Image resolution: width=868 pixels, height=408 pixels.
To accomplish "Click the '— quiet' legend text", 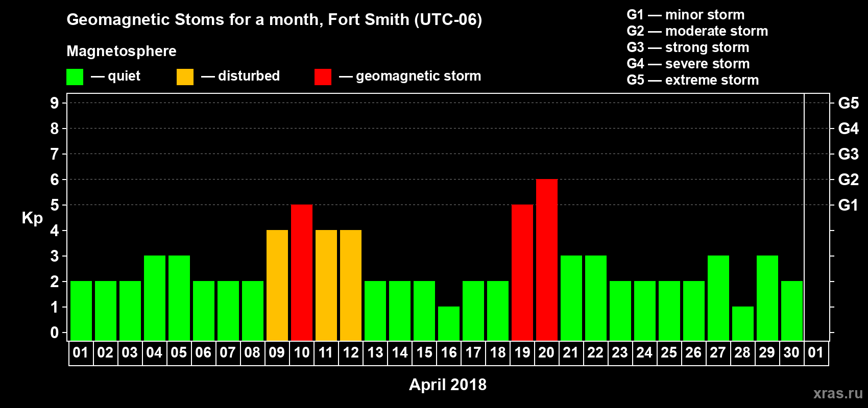I will pos(115,76).
